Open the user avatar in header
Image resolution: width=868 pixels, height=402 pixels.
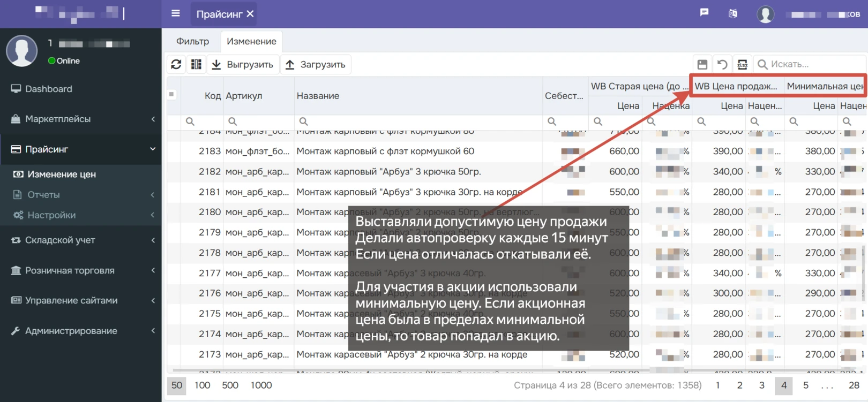[x=765, y=14]
